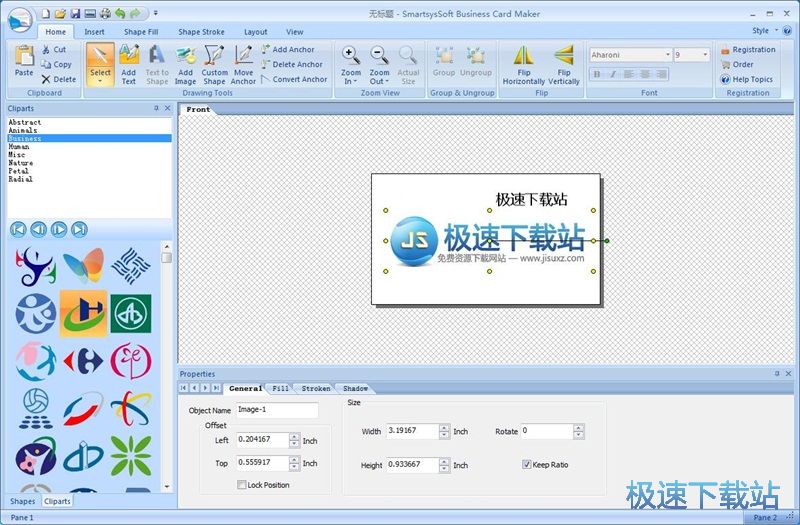Go to last clipart page button

[x=79, y=230]
